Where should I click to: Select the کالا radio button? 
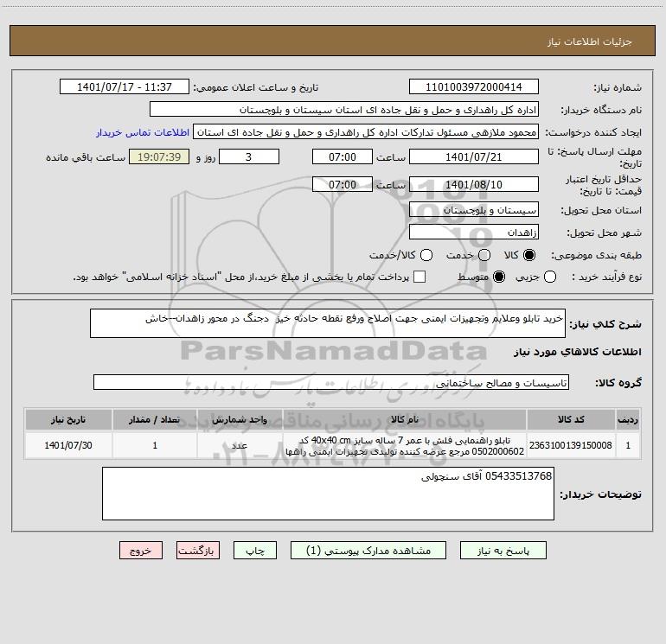(x=529, y=255)
